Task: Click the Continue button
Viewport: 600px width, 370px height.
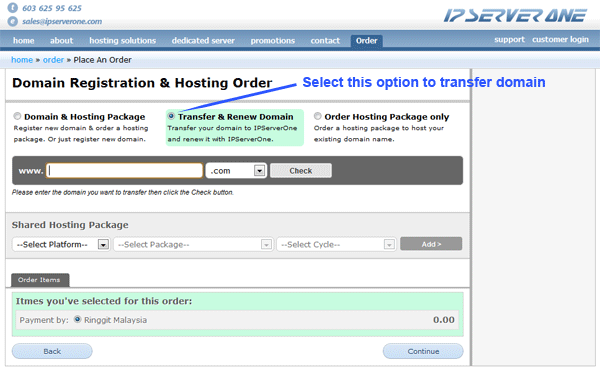Action: (x=423, y=351)
